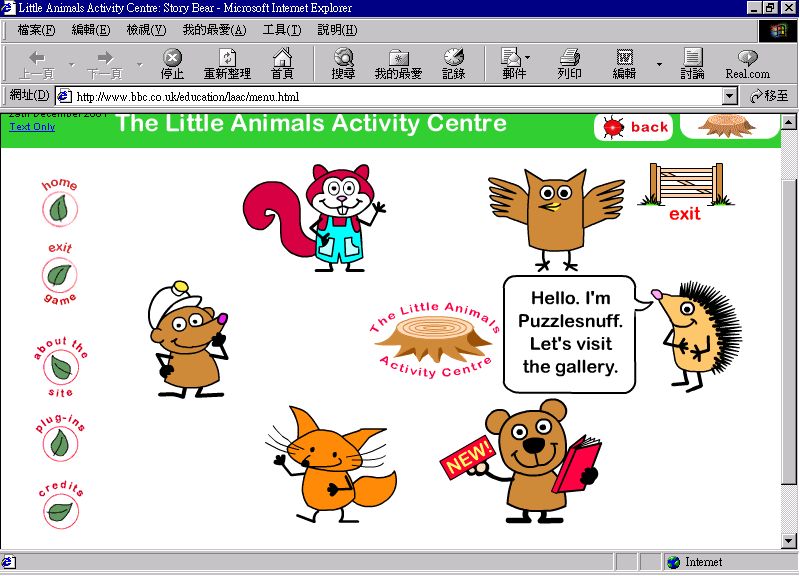
Task: Open the Search (搜尋) toolbar icon
Action: click(343, 65)
